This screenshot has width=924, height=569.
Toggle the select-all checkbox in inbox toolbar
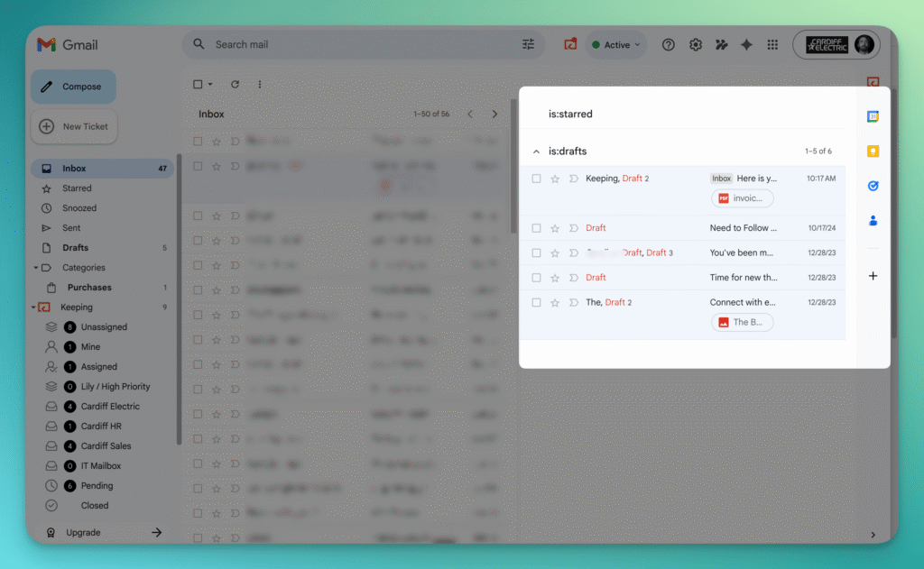click(x=198, y=84)
